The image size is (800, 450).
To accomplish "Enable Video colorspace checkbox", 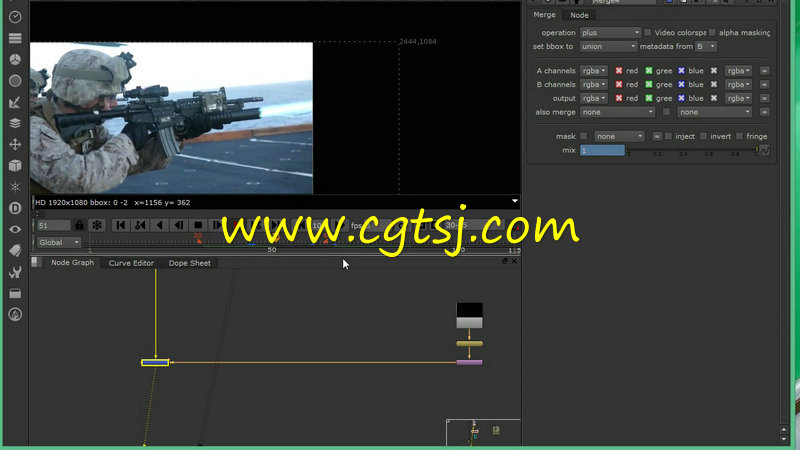I will tap(647, 33).
